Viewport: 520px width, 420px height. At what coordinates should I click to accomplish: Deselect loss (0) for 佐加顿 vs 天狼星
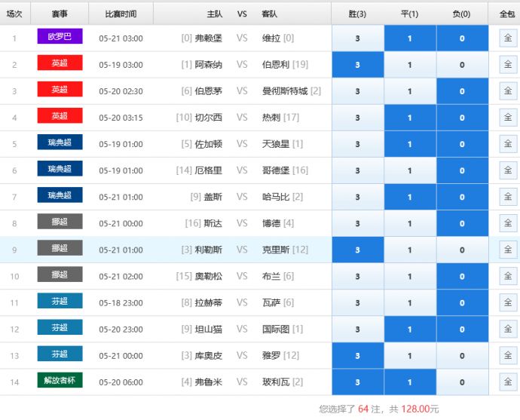coord(462,144)
